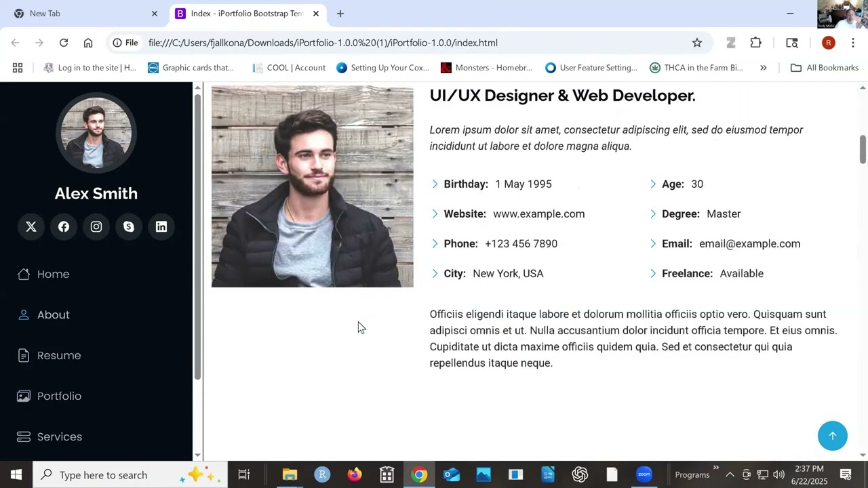Open the All Bookmarks folder
Image resolution: width=868 pixels, height=488 pixels.
tap(825, 68)
